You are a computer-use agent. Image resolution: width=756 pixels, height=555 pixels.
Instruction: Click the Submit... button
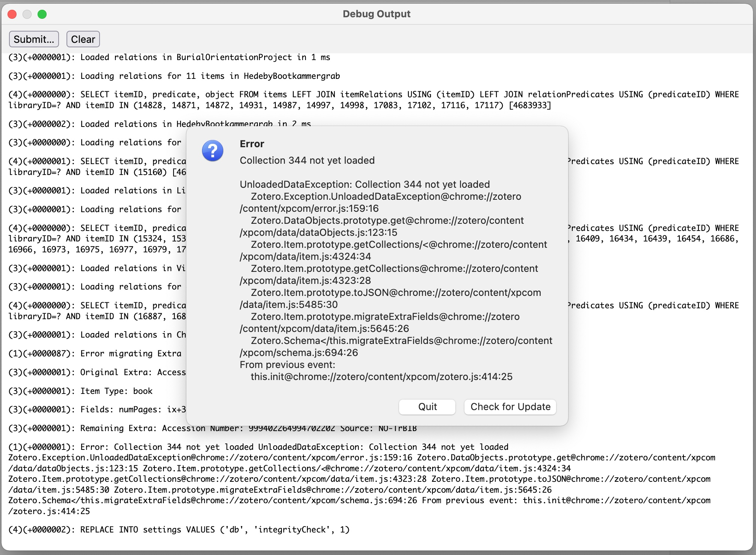click(34, 39)
